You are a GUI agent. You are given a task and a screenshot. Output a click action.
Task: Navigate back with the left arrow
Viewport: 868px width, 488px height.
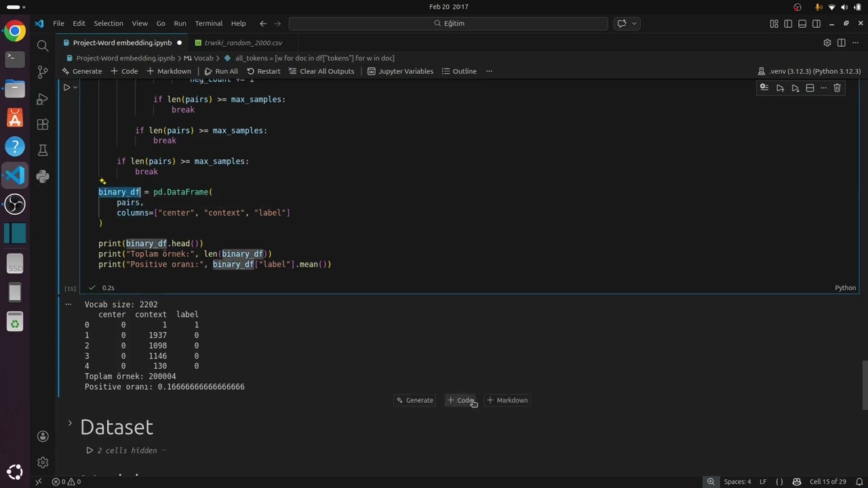pos(263,24)
